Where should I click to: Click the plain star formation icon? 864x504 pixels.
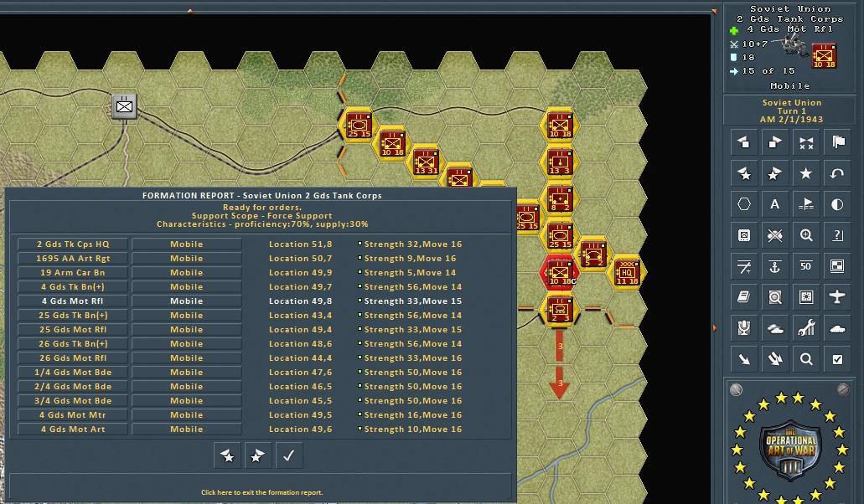[806, 174]
